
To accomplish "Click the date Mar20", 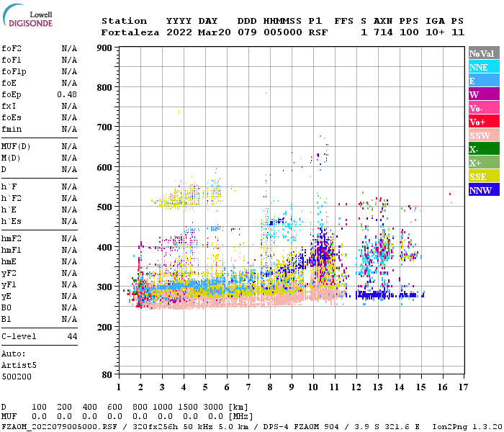I will [214, 32].
